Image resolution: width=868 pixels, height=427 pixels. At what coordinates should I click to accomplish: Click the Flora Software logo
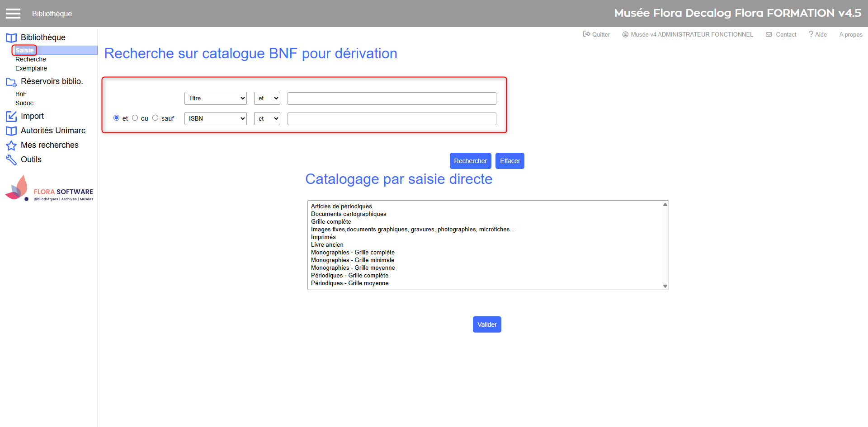click(49, 189)
